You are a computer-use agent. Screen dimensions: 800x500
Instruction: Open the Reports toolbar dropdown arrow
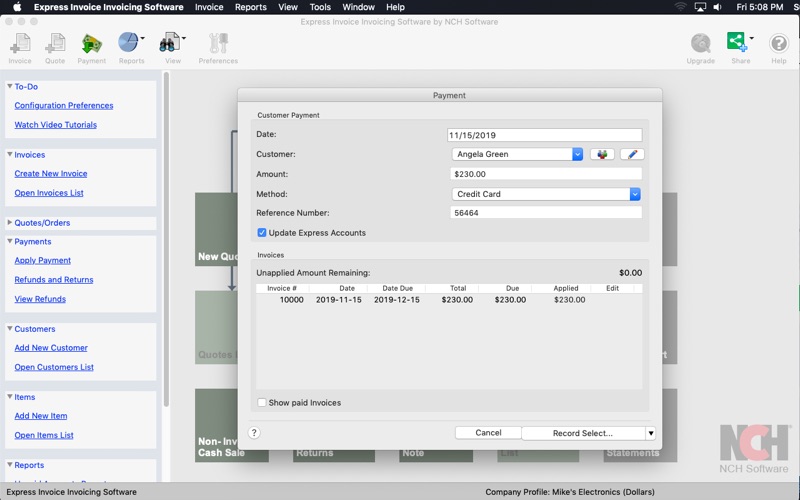click(142, 38)
